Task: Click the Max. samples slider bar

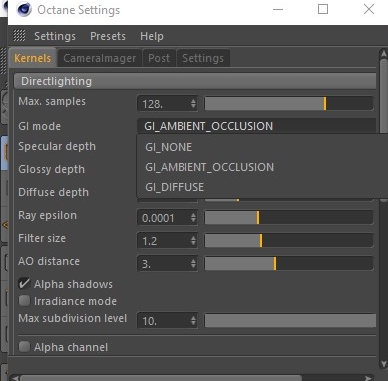Action: pos(289,104)
